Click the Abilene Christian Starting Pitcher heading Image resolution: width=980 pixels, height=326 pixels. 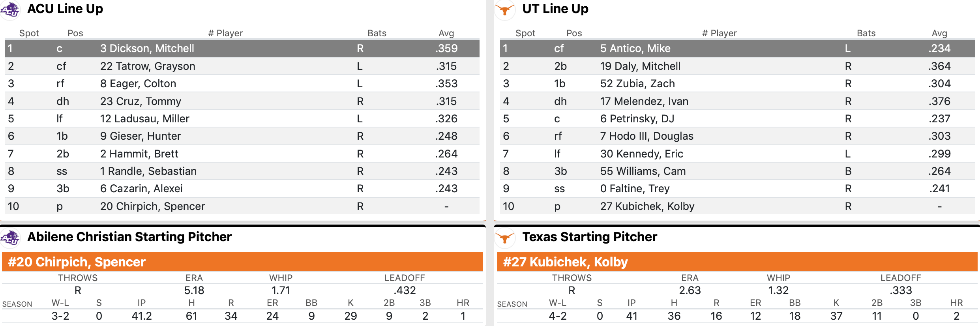point(129,237)
